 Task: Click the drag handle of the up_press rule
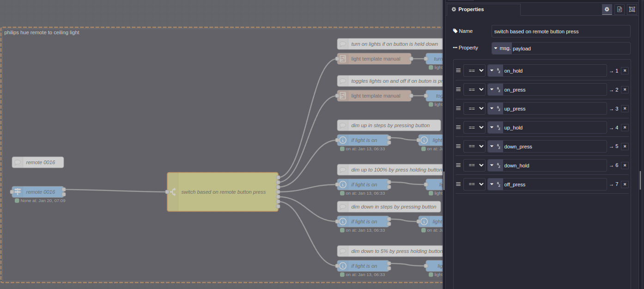click(x=458, y=109)
